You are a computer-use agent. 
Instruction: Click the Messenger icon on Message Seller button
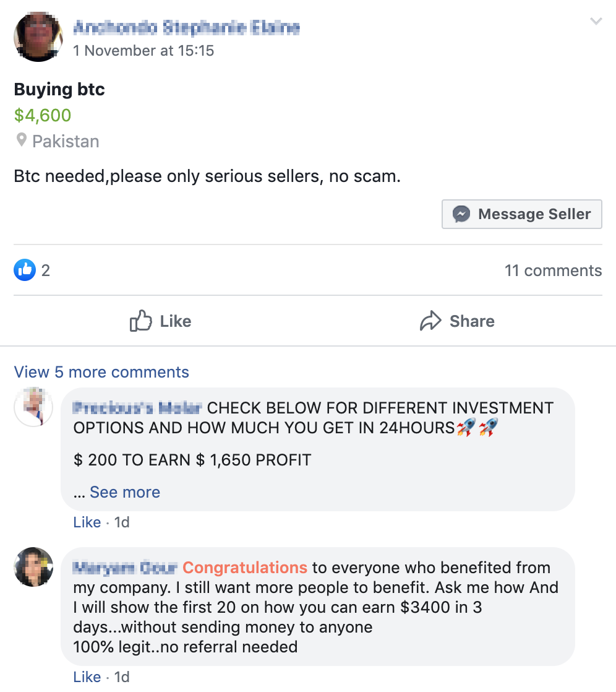click(x=462, y=214)
